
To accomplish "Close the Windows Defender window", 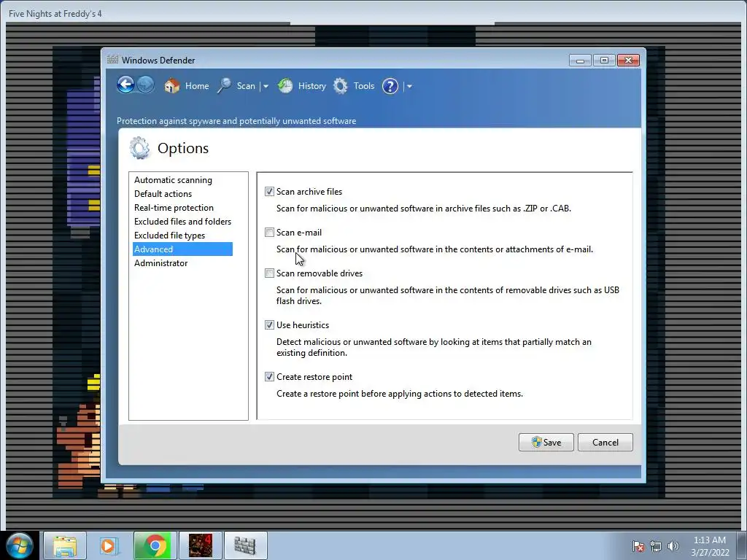I will [x=628, y=61].
